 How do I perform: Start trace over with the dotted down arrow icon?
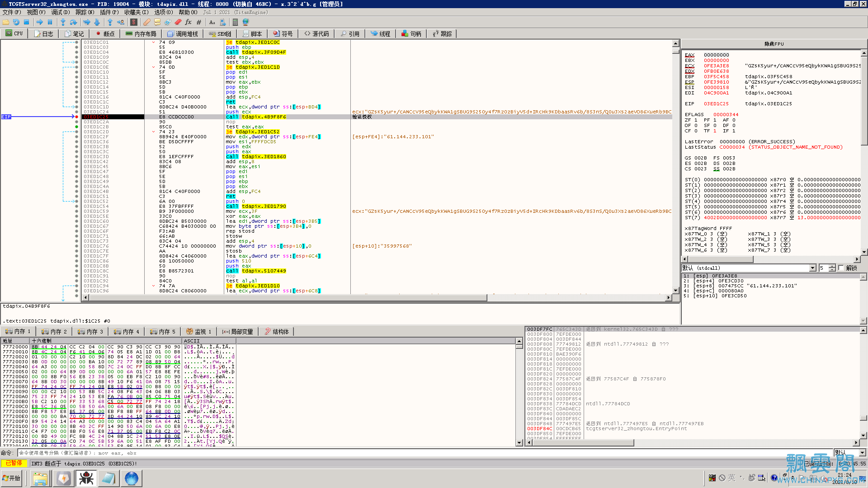[97, 22]
